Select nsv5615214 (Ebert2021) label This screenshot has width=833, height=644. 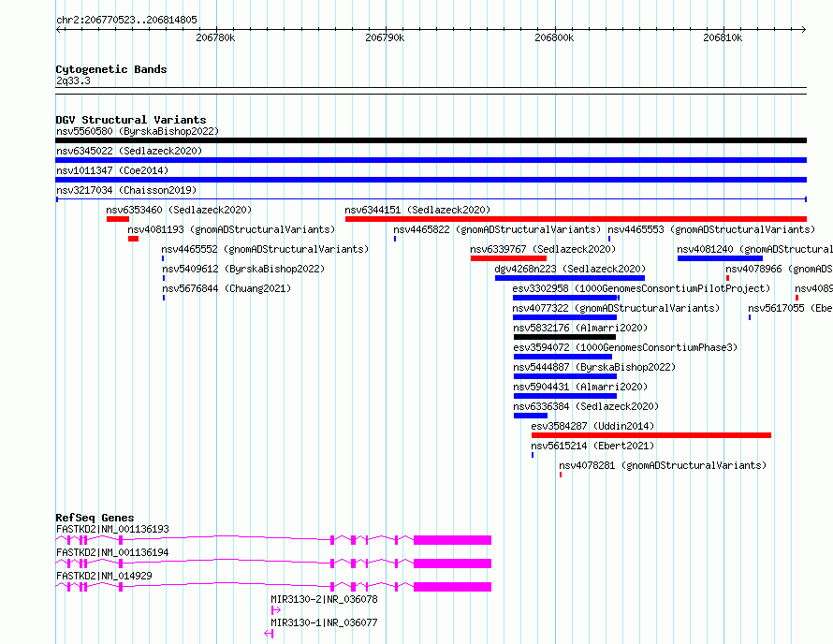[x=592, y=446]
